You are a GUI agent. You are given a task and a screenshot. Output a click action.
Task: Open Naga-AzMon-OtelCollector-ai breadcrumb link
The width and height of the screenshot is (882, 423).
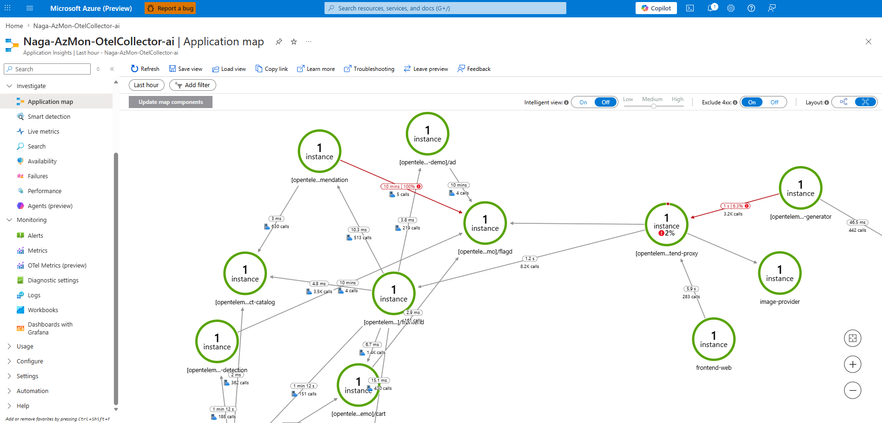click(x=76, y=26)
